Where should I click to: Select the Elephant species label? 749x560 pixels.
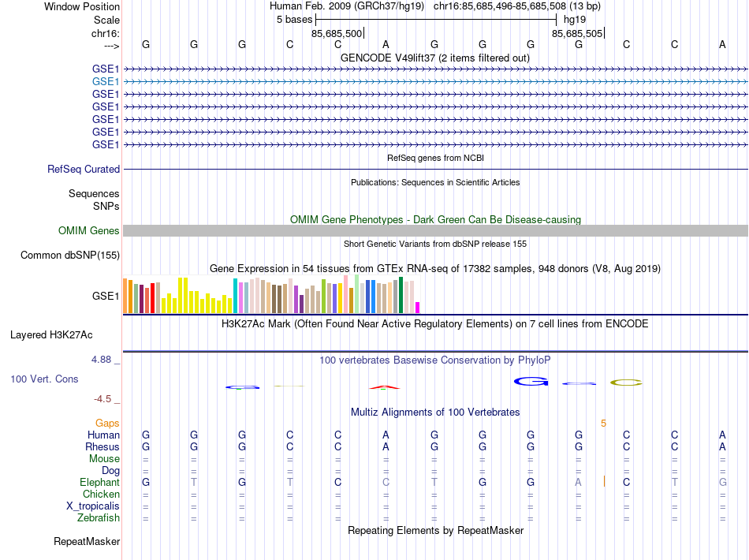point(99,482)
